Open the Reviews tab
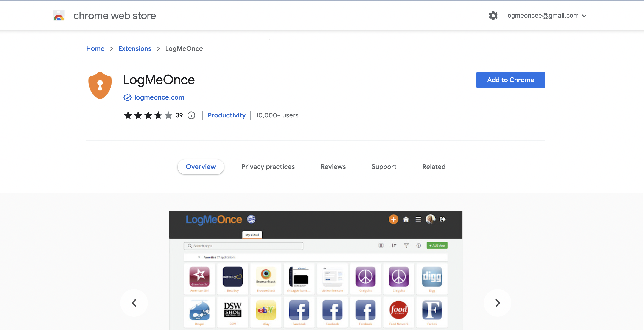Screen dimensions: 644x330 [x=333, y=167]
